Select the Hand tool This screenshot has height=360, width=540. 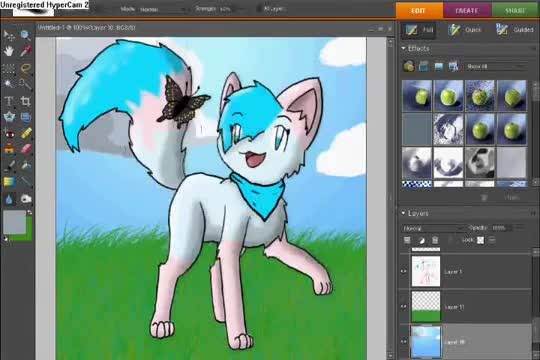[9, 51]
